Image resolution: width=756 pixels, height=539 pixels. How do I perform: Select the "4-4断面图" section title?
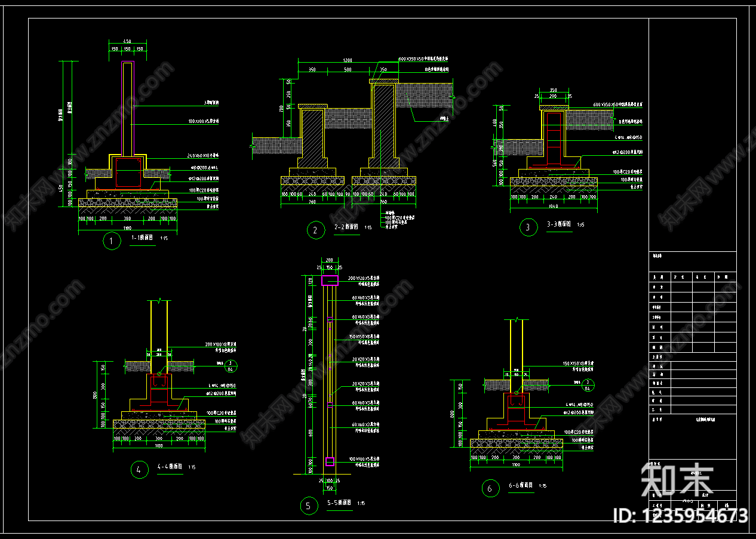[170, 467]
